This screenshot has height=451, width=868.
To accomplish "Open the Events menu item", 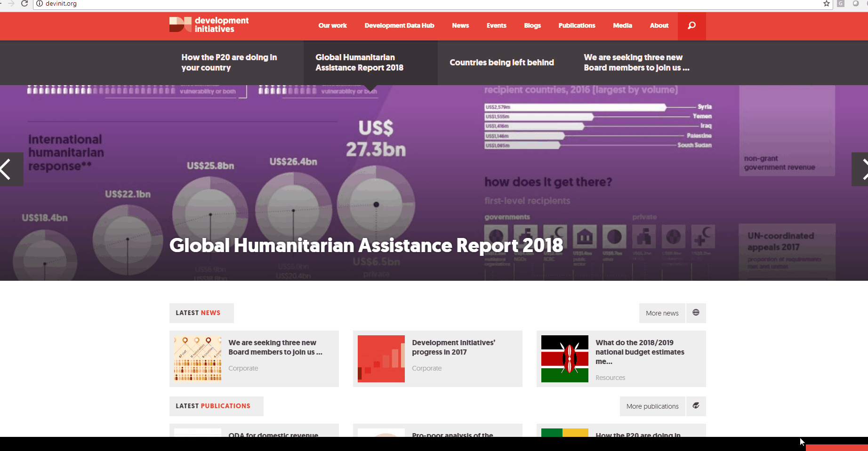I will click(497, 25).
